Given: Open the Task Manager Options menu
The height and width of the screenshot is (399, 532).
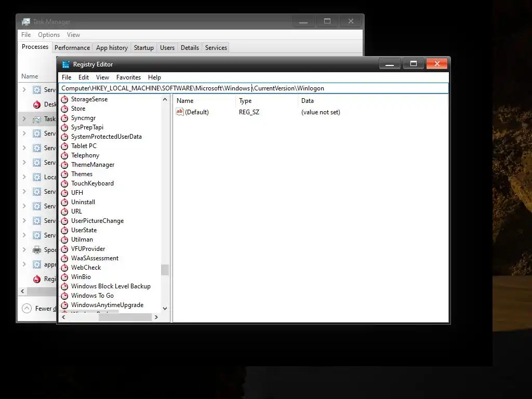Looking at the screenshot, I should click(49, 35).
